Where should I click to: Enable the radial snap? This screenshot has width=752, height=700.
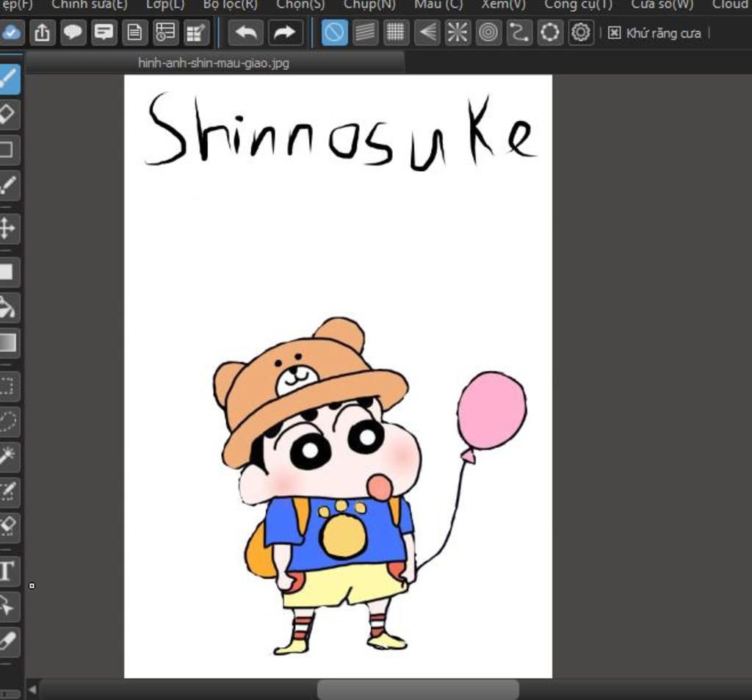(x=458, y=32)
